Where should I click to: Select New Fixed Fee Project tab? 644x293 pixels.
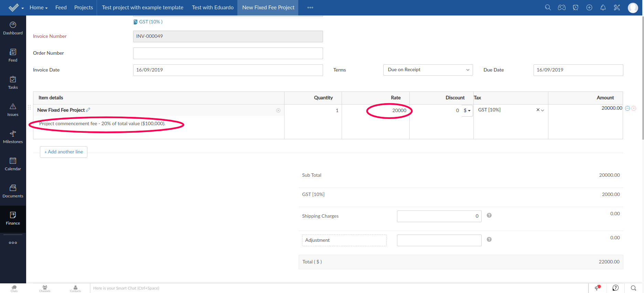point(268,8)
